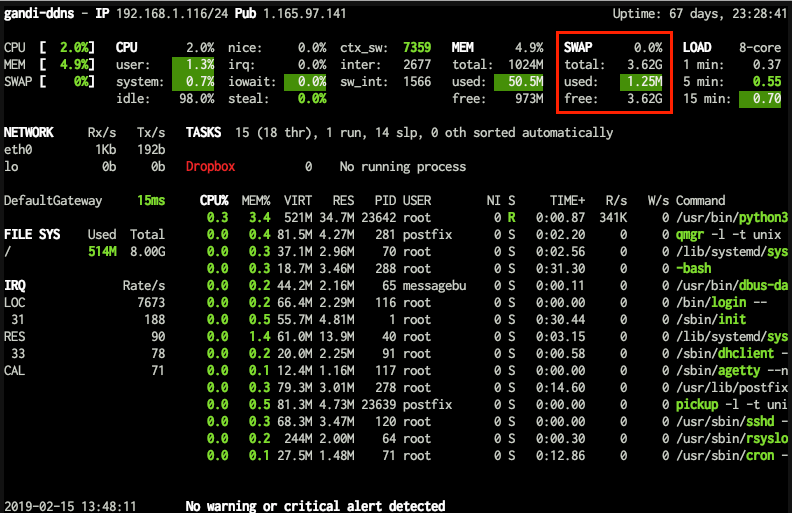792x513 pixels.
Task: Select the cron process command
Action: point(732,455)
